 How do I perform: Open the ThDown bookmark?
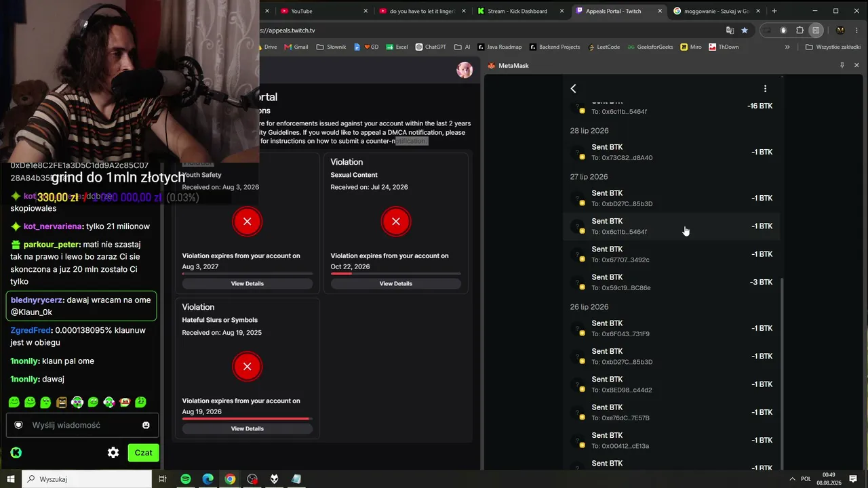724,47
